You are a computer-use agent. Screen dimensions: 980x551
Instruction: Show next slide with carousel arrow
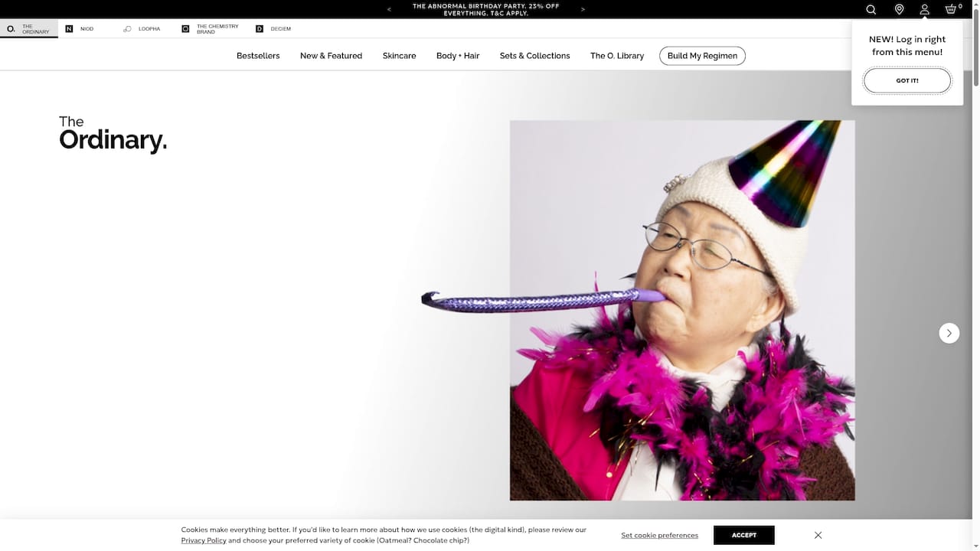coord(949,333)
